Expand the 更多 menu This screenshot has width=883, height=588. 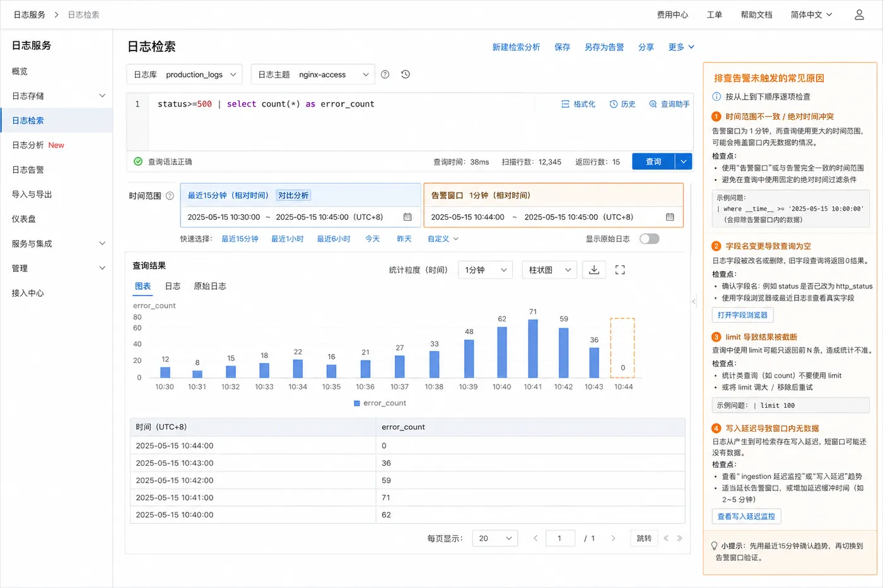pyautogui.click(x=681, y=47)
